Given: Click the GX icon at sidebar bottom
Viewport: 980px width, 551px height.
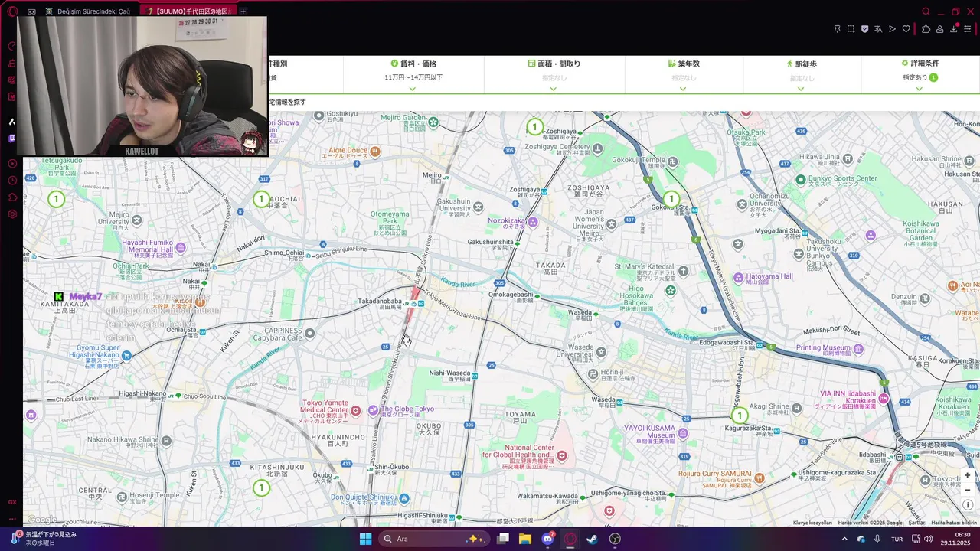Looking at the screenshot, I should pyautogui.click(x=12, y=503).
